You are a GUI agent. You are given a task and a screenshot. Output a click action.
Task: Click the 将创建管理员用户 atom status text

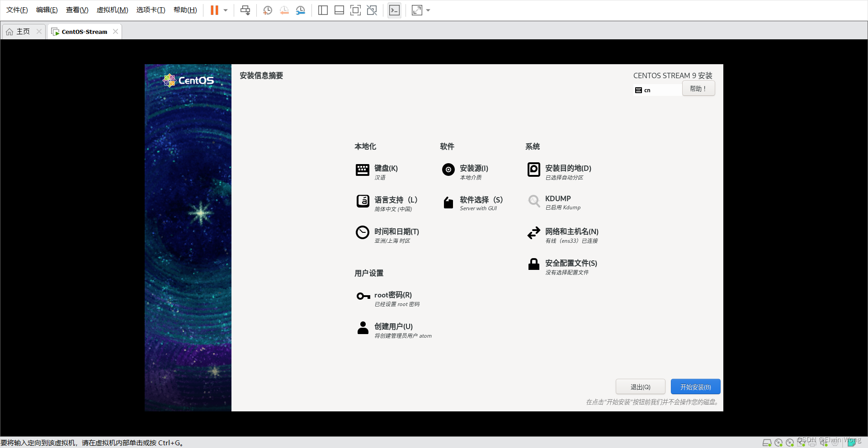click(403, 336)
